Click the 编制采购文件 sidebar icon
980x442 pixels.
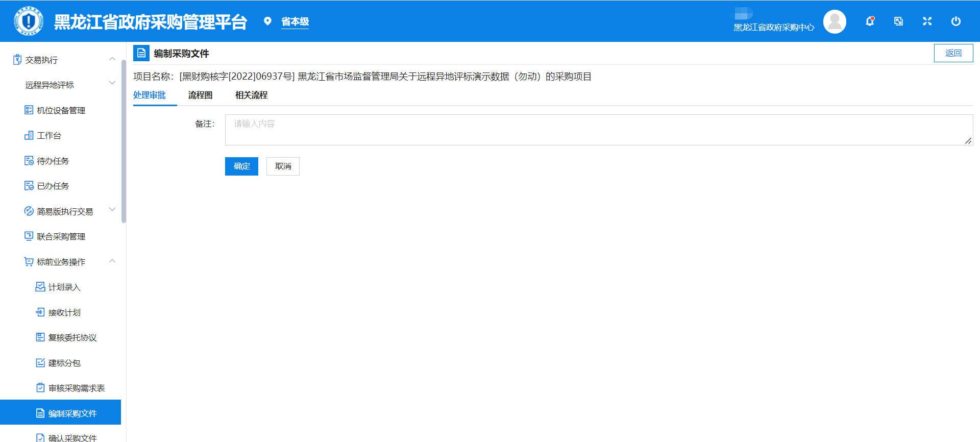40,413
